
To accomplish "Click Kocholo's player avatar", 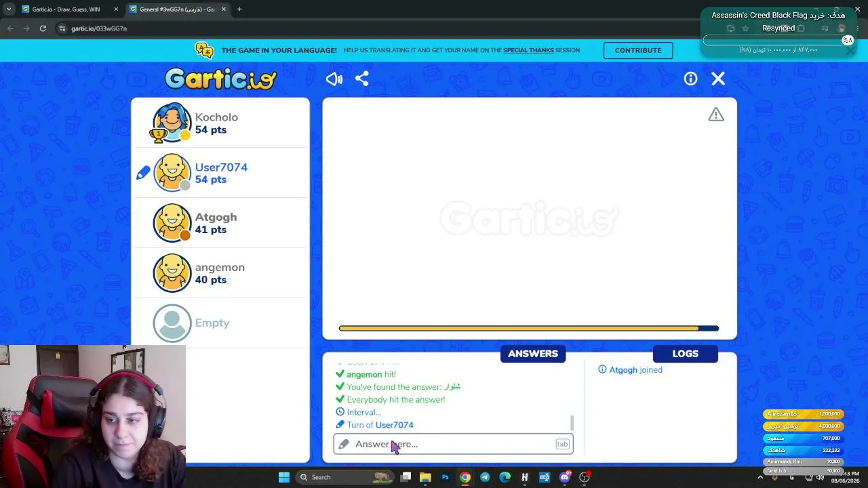I will (x=172, y=122).
